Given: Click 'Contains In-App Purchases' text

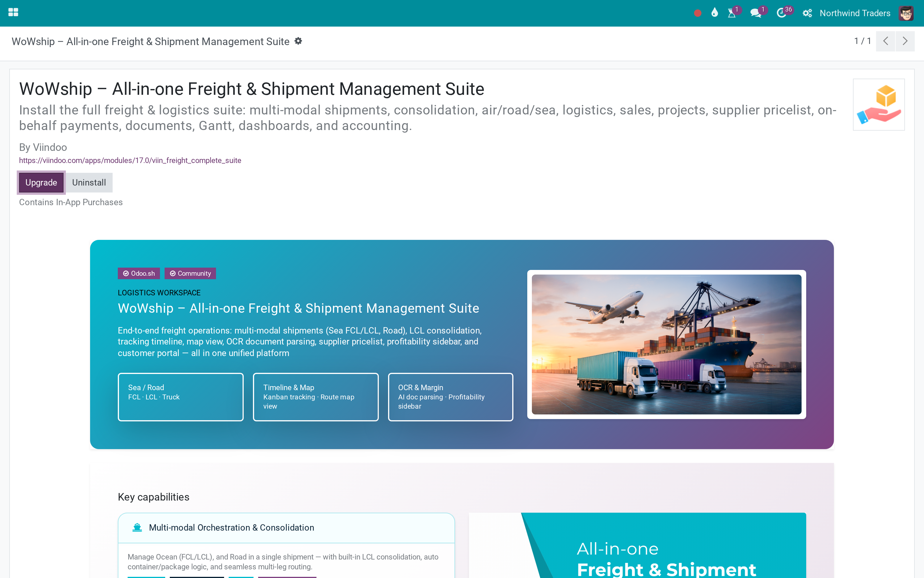Looking at the screenshot, I should click(71, 202).
